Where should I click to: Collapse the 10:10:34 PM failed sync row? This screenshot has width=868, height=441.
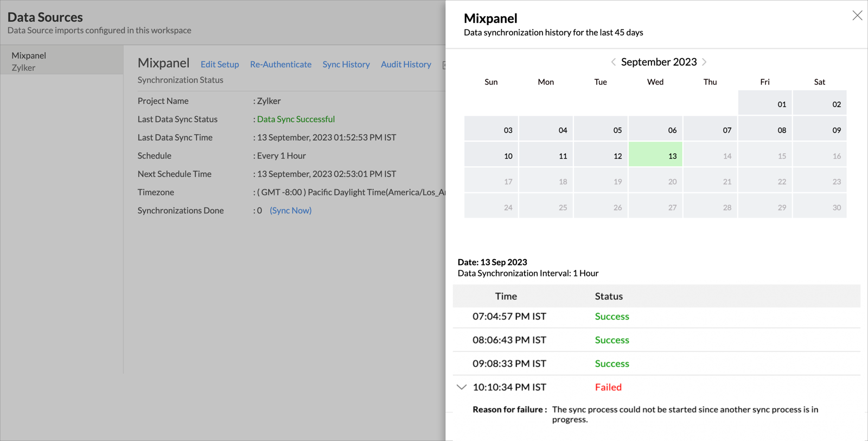click(461, 387)
